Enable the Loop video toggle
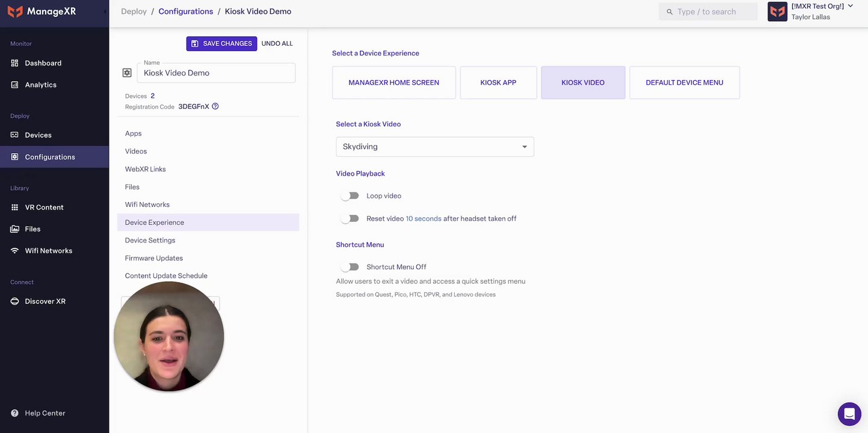 [x=349, y=196]
